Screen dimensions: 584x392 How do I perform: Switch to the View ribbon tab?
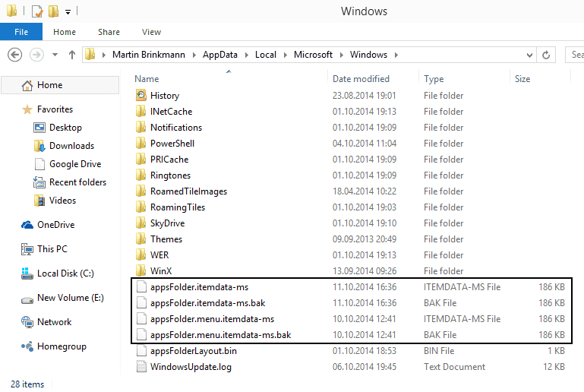tap(151, 32)
